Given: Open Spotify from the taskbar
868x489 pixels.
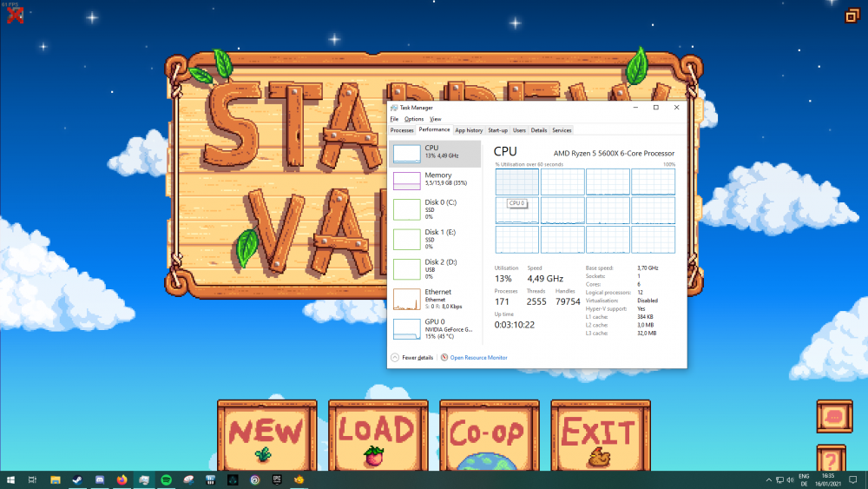Looking at the screenshot, I should coord(166,479).
